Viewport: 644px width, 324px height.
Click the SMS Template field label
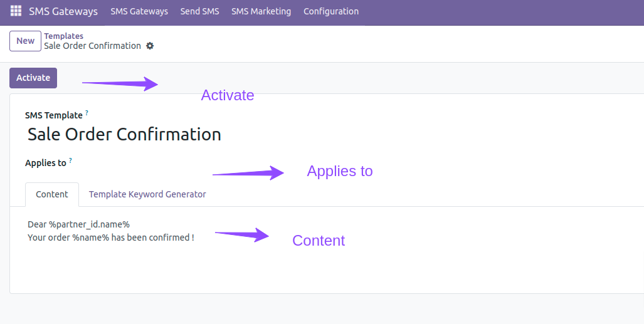[54, 115]
